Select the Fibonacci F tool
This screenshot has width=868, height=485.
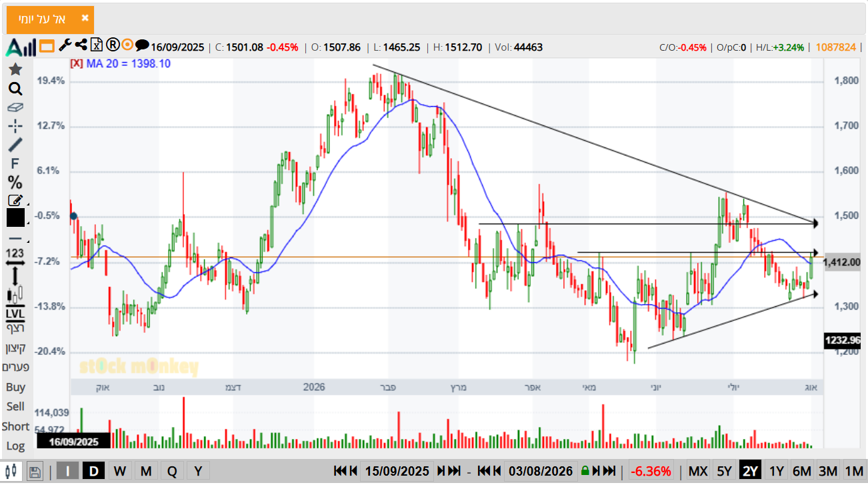(15, 163)
